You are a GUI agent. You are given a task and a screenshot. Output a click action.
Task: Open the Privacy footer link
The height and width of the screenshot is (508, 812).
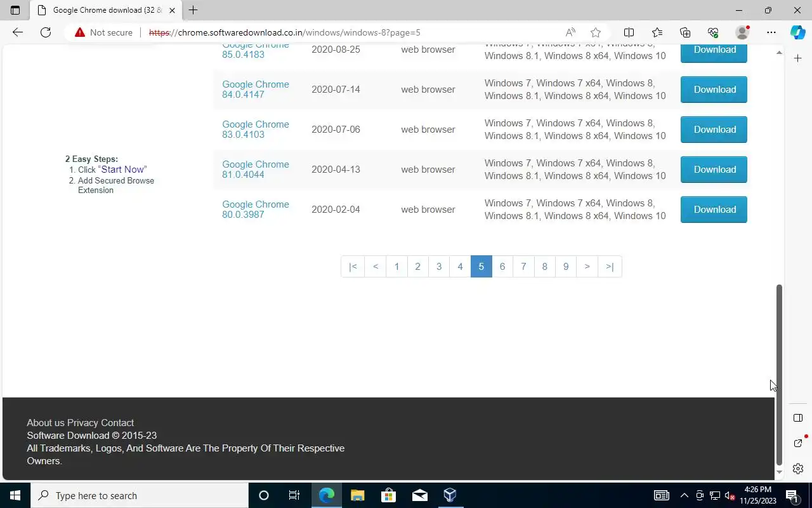82,423
